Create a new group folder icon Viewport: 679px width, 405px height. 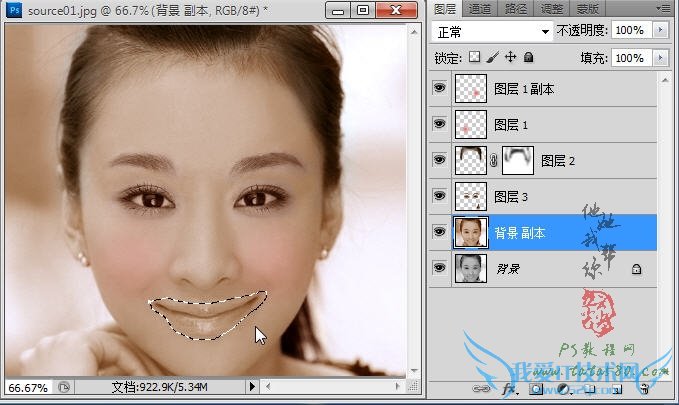[x=590, y=389]
